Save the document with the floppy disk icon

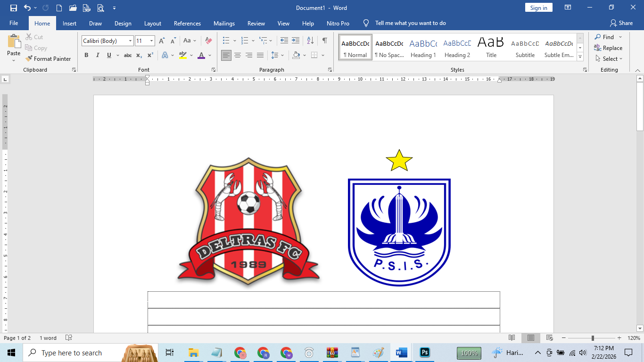[x=14, y=8]
